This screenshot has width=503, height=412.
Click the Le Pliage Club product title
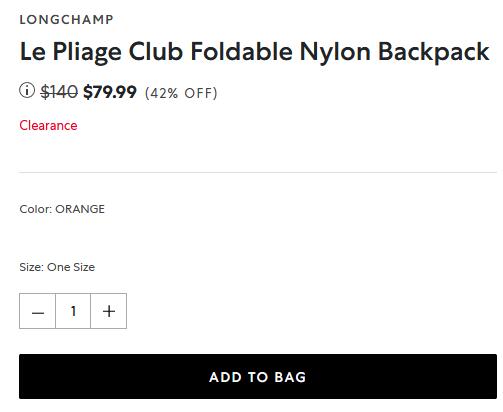pyautogui.click(x=255, y=52)
